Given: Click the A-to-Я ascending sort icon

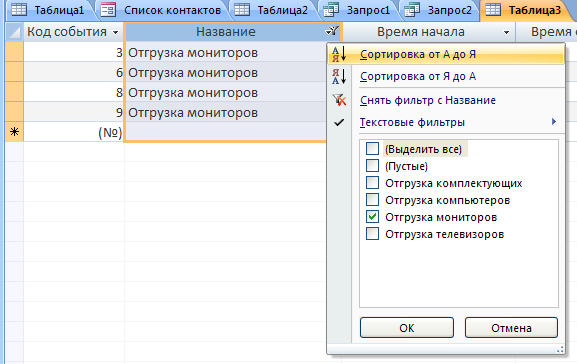Looking at the screenshot, I should [339, 54].
